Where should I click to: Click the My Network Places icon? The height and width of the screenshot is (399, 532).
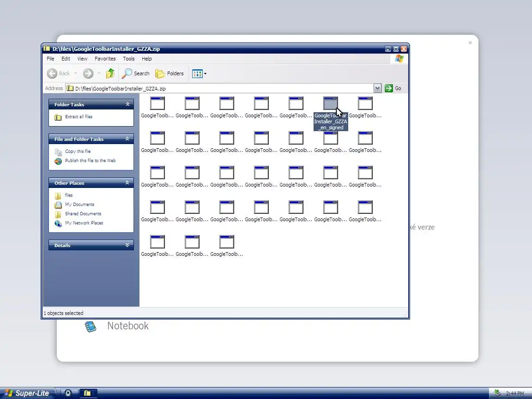click(58, 224)
